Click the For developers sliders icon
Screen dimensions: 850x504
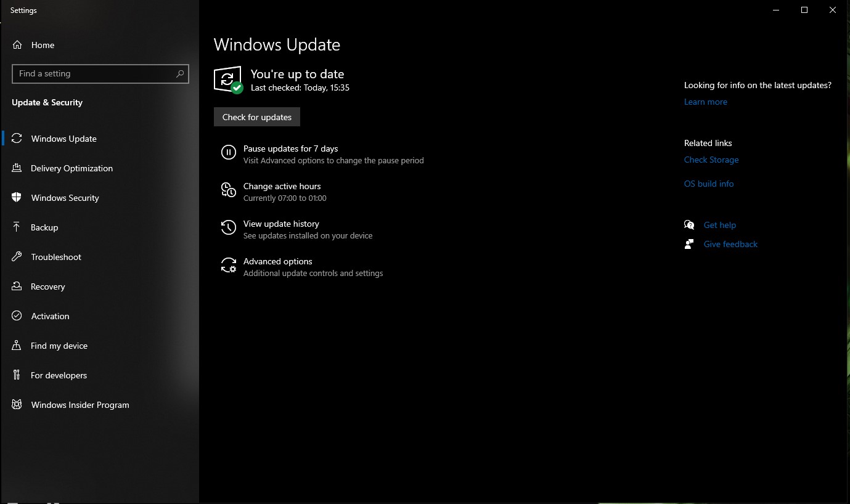click(17, 375)
